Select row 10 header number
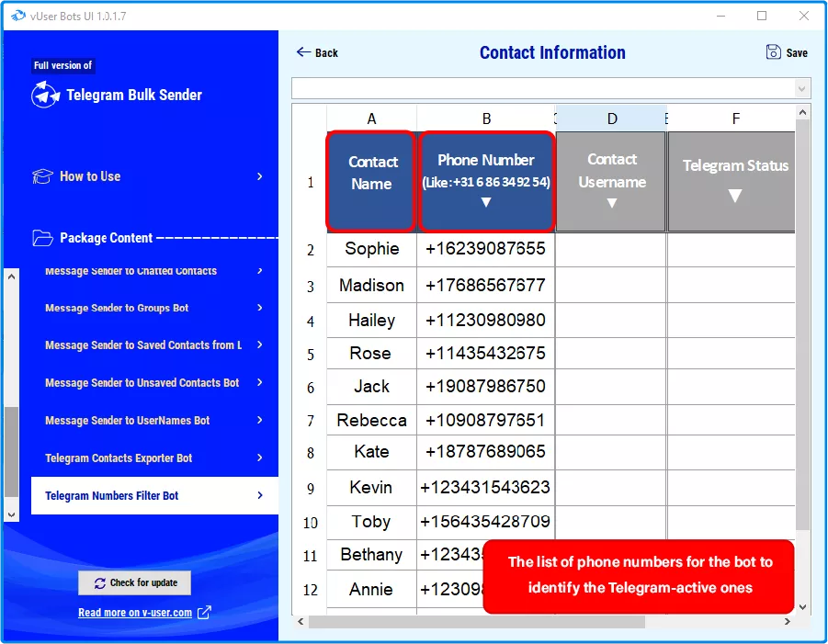The image size is (828, 644). pyautogui.click(x=310, y=523)
